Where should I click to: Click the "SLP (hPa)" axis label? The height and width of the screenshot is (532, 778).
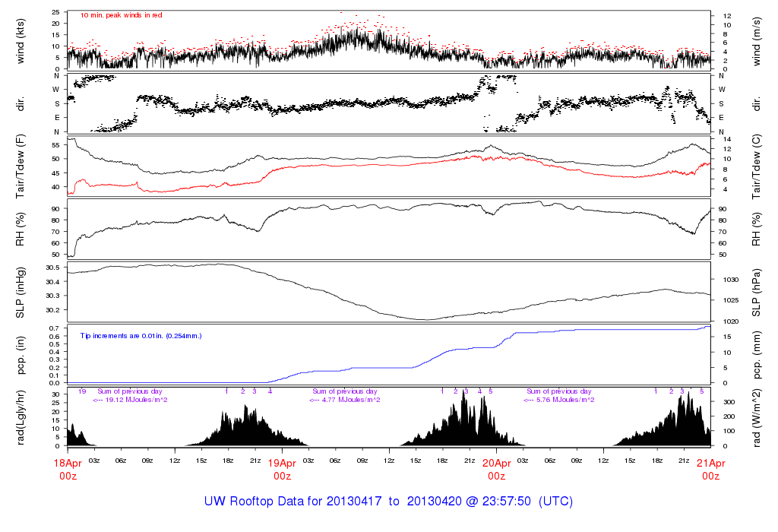click(756, 293)
